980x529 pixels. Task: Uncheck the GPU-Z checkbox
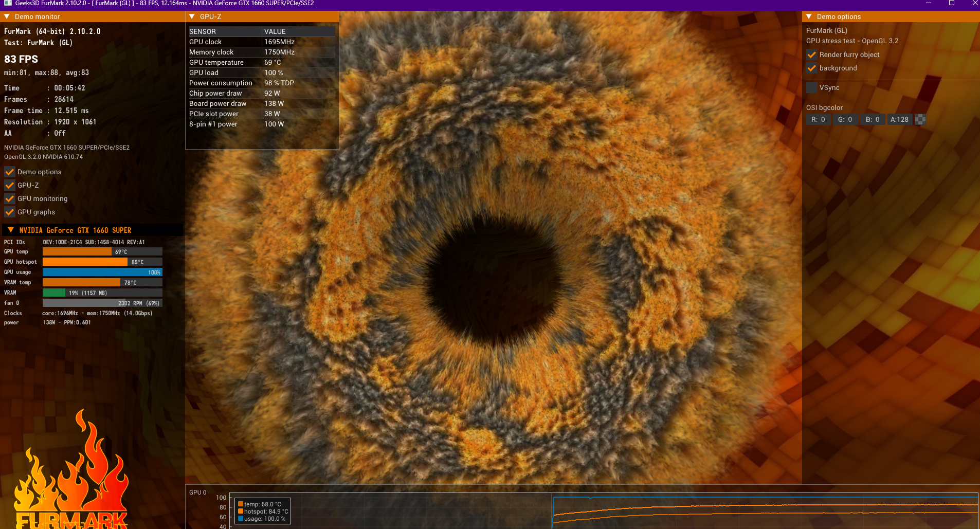click(x=10, y=185)
